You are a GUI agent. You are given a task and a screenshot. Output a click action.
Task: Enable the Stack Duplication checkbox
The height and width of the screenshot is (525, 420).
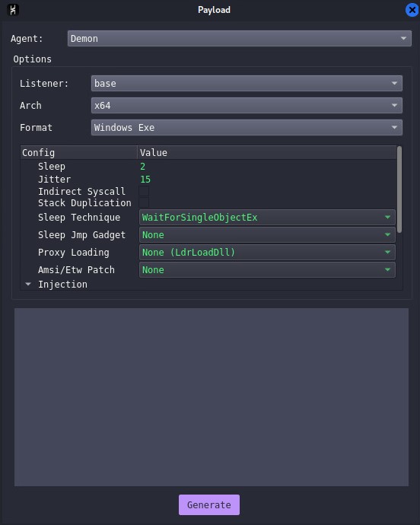[x=144, y=202]
